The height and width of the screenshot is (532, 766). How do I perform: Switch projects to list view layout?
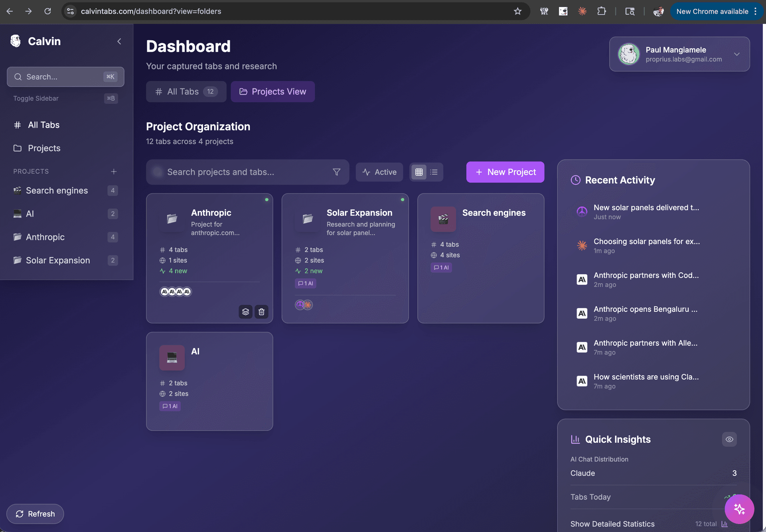(434, 172)
